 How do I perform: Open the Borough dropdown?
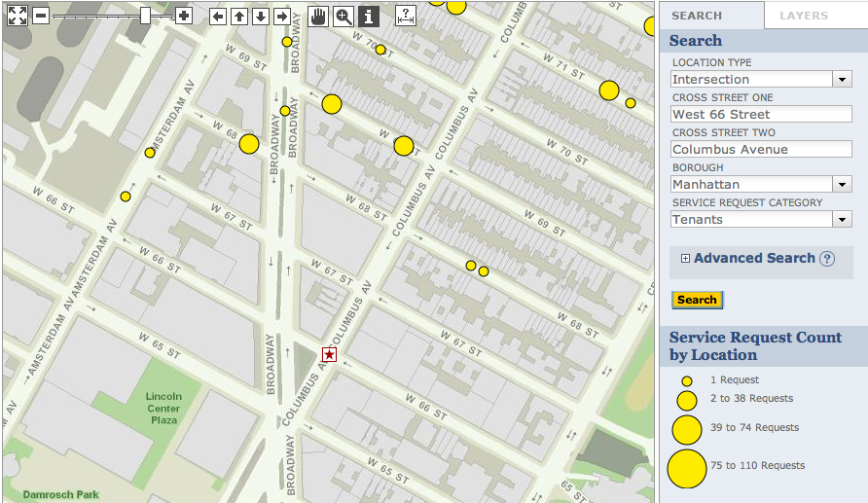(842, 185)
